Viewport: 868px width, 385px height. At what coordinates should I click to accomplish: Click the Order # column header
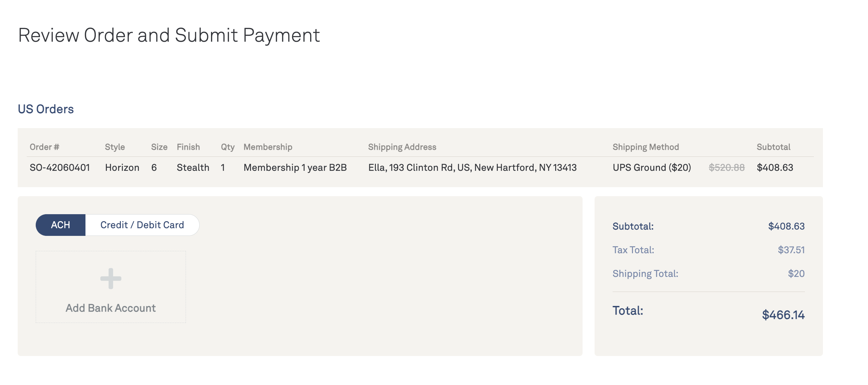coord(44,147)
